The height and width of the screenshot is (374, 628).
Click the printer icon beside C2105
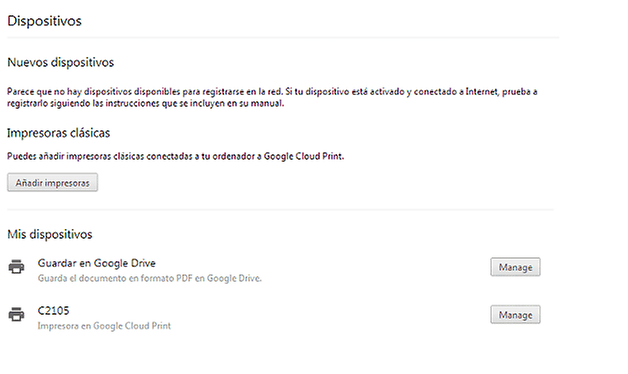click(16, 314)
